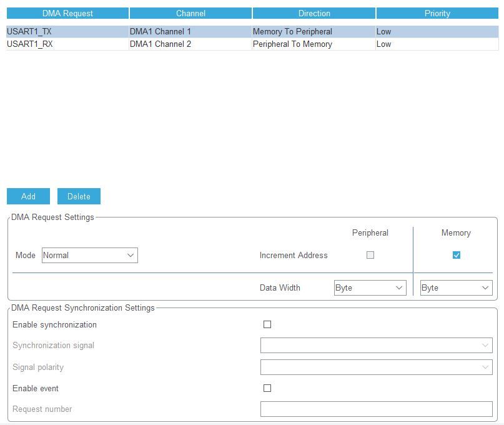Expand the Signal polarity dropdown
Screen dimensions: 504x425
click(376, 367)
